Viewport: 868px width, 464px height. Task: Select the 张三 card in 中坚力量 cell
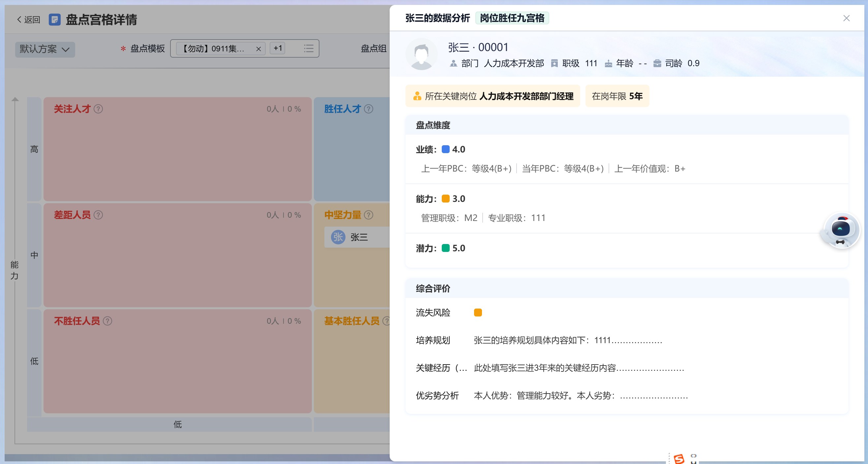coord(357,237)
